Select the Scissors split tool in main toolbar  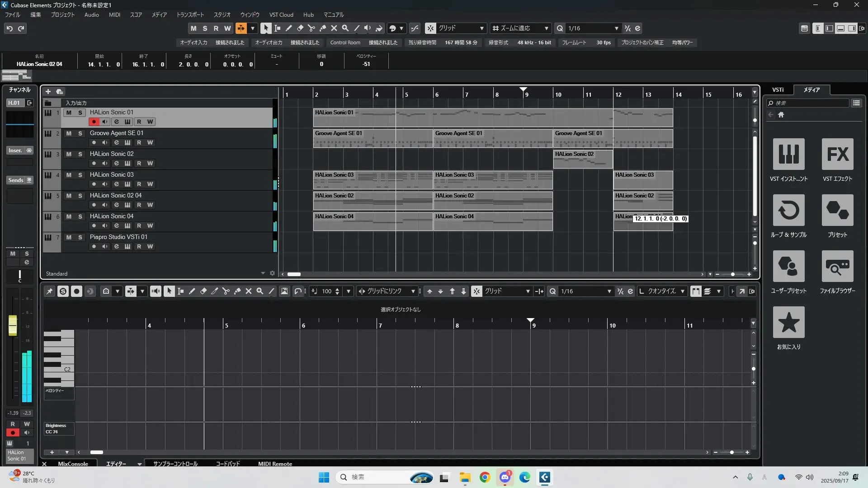click(x=311, y=28)
